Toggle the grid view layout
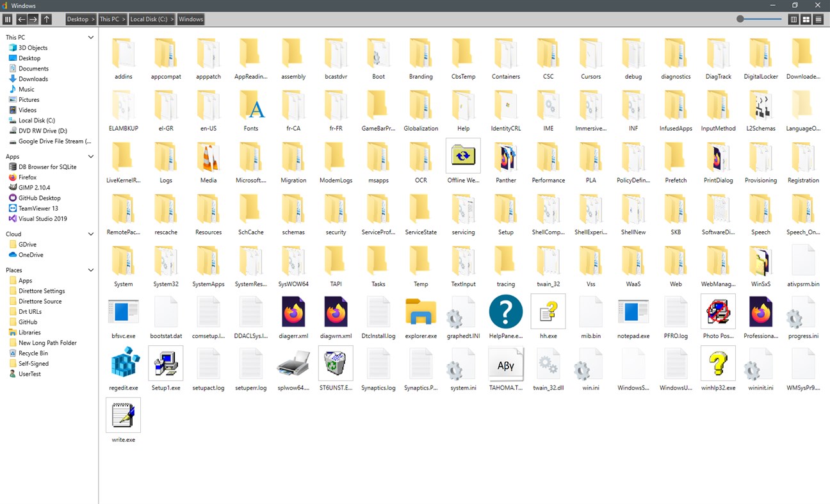The image size is (830, 504). click(806, 19)
